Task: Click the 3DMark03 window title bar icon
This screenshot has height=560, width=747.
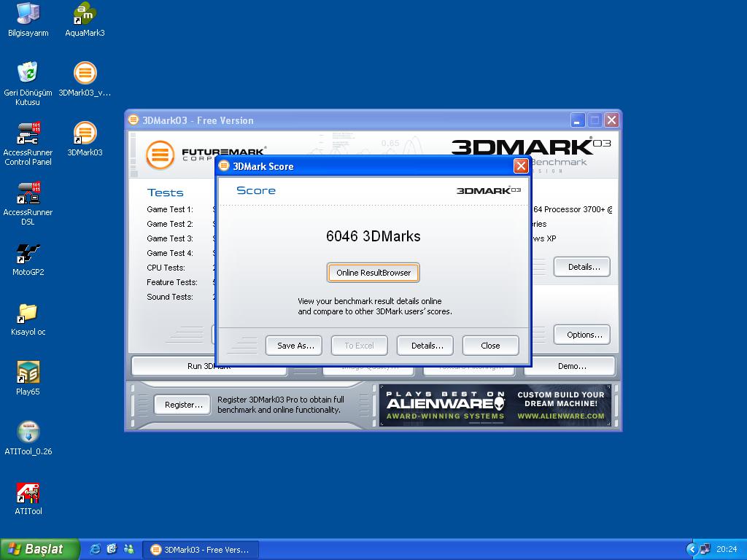Action: (133, 120)
